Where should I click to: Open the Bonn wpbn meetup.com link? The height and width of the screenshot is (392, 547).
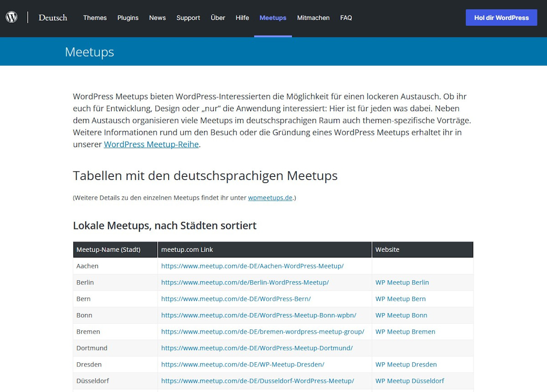pos(259,315)
